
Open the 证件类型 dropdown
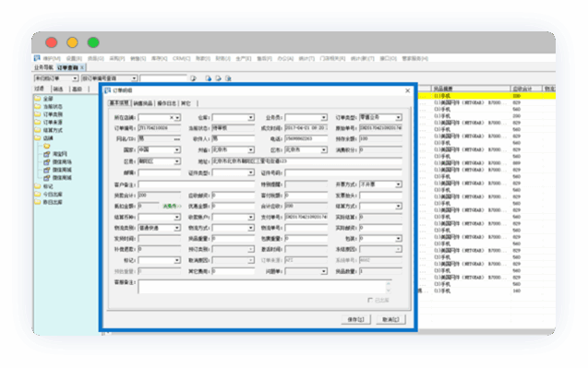[250, 172]
